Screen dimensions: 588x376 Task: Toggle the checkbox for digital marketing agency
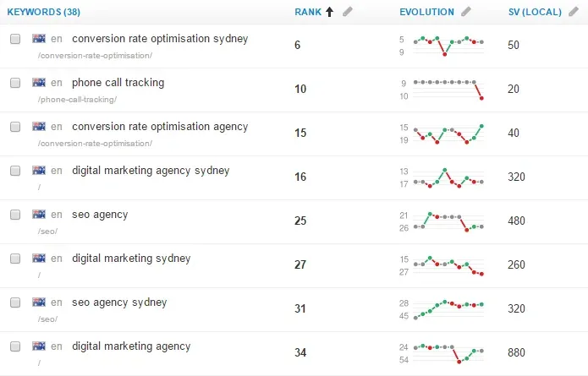pos(15,346)
